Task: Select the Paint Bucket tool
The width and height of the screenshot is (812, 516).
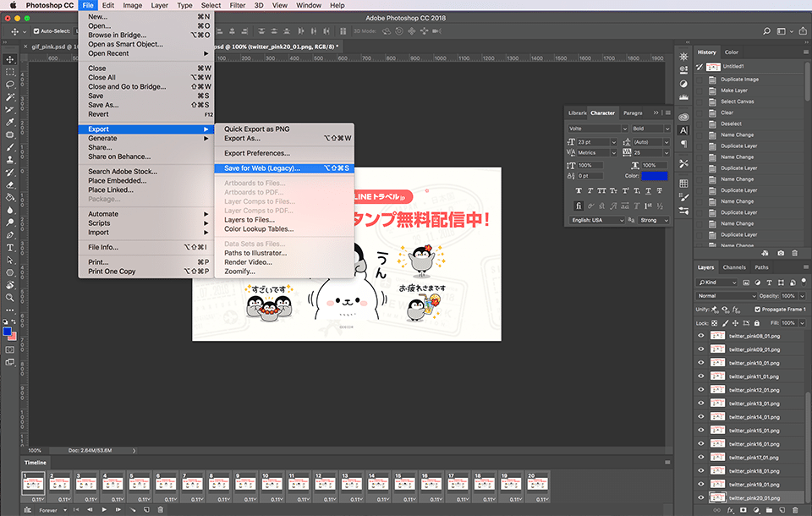Action: [x=10, y=197]
